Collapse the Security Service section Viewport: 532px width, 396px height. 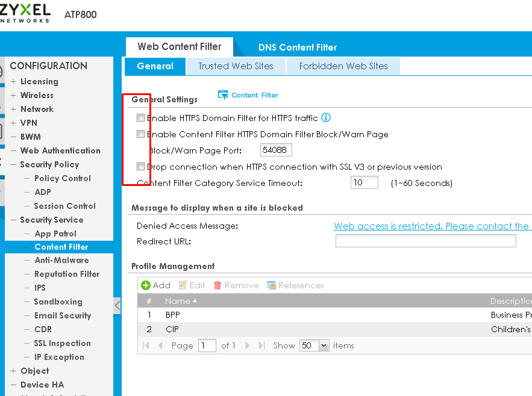tap(13, 220)
